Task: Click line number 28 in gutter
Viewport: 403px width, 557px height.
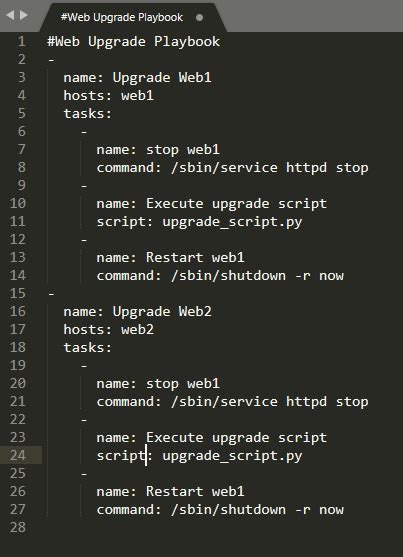Action: 18,527
